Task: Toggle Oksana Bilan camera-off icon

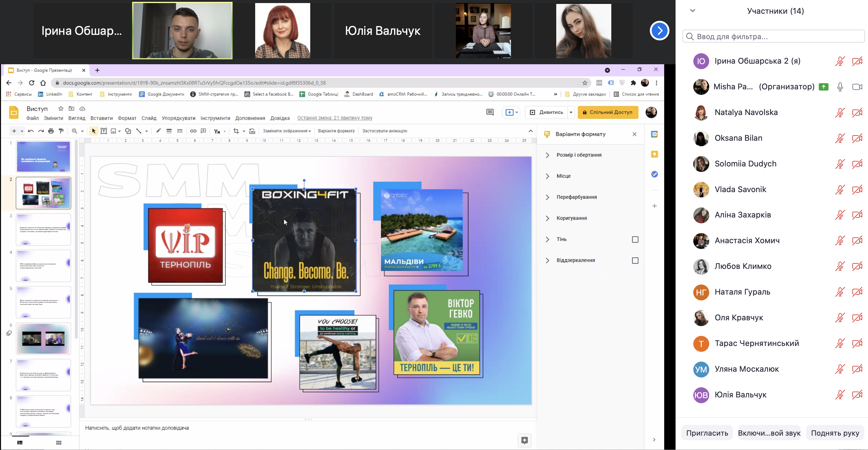Action: (x=857, y=138)
